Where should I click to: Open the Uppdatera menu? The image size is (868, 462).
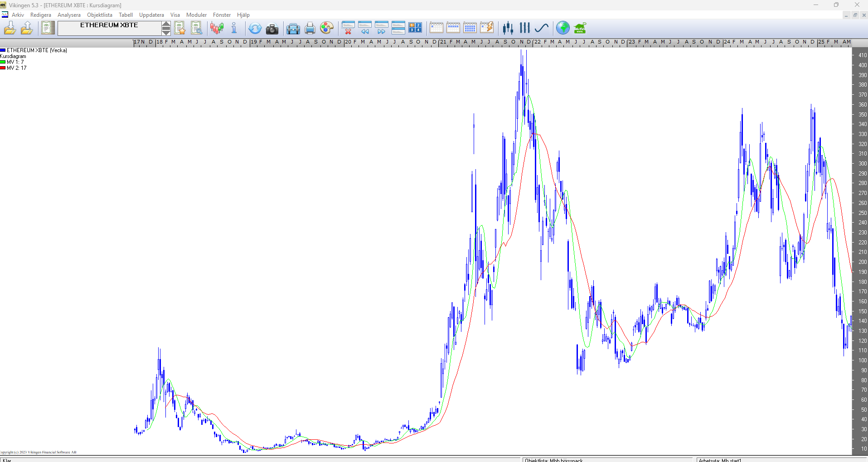pos(151,15)
